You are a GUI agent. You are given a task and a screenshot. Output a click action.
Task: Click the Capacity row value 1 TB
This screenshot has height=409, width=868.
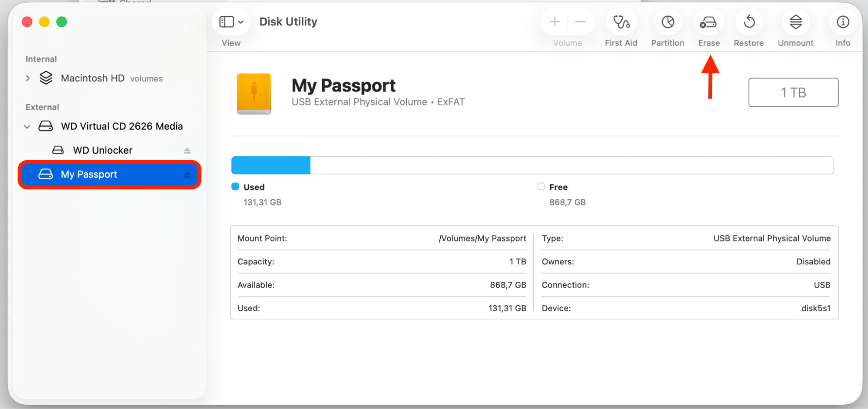pyautogui.click(x=518, y=262)
